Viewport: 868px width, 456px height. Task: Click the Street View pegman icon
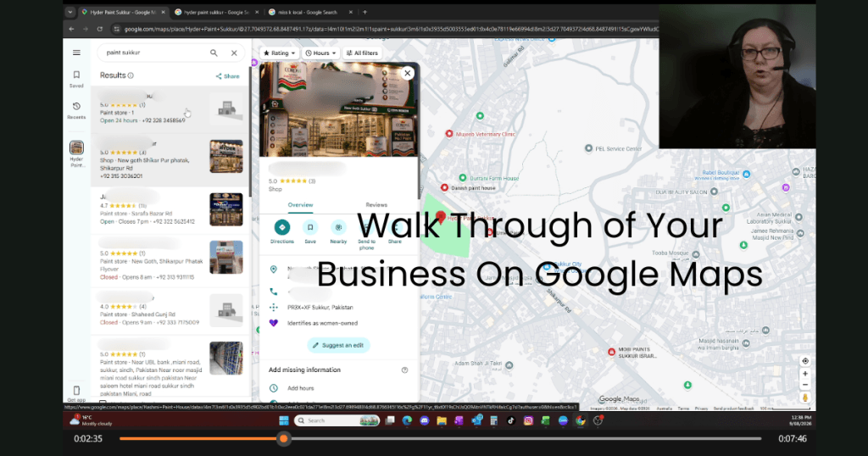805,398
